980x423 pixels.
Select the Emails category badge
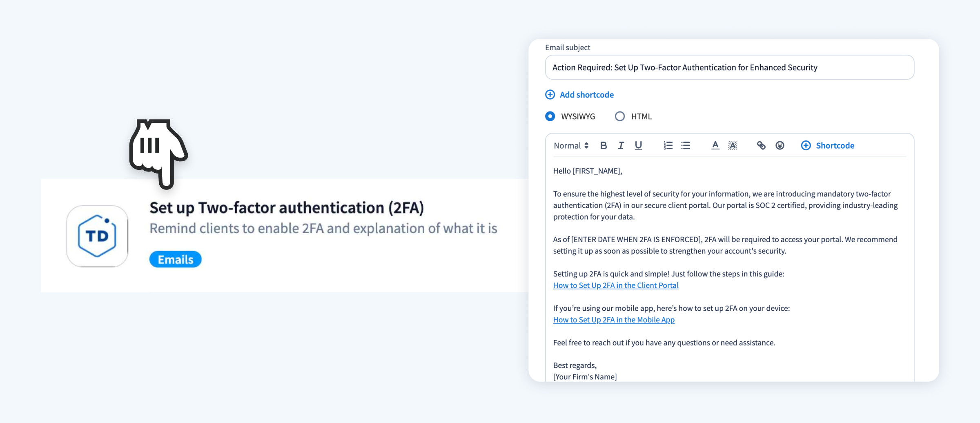(175, 259)
